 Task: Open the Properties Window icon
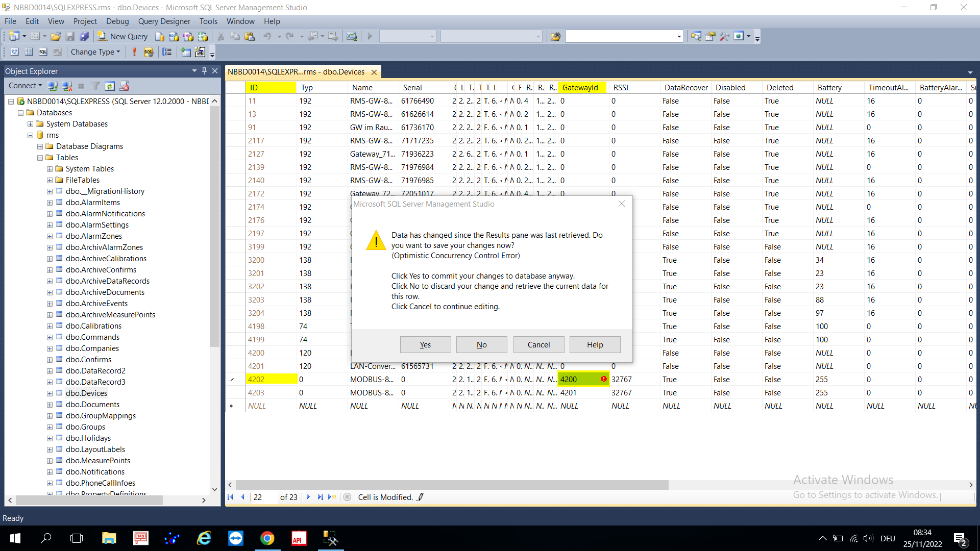tap(710, 36)
